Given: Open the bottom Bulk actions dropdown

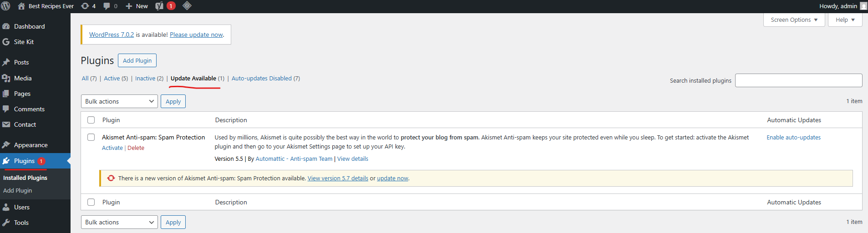Looking at the screenshot, I should (x=119, y=222).
